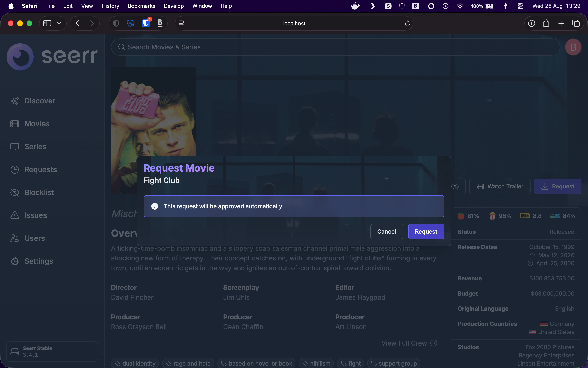This screenshot has height=368, width=588.
Task: Open director David Fincher's page
Action: (132, 297)
